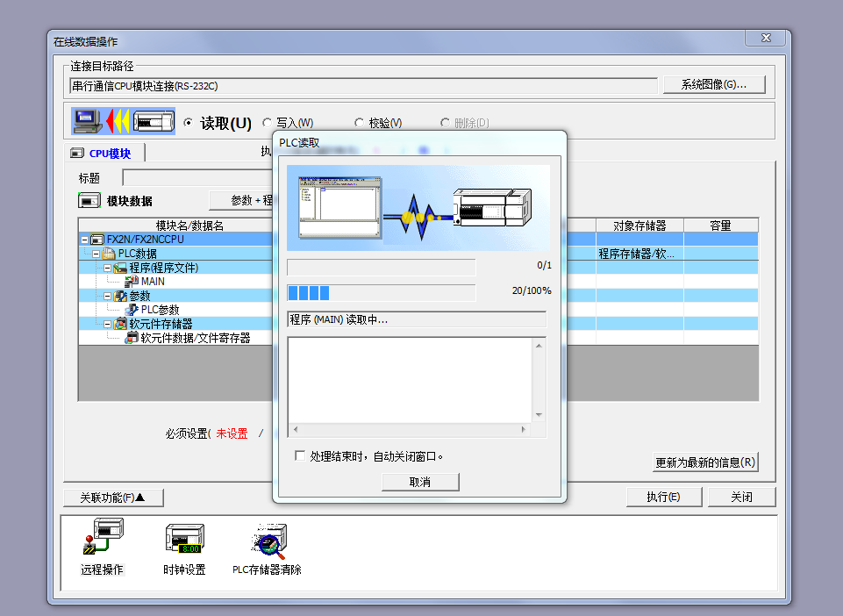Click the 对象存储器 column header
This screenshot has height=616, width=843.
tap(639, 226)
